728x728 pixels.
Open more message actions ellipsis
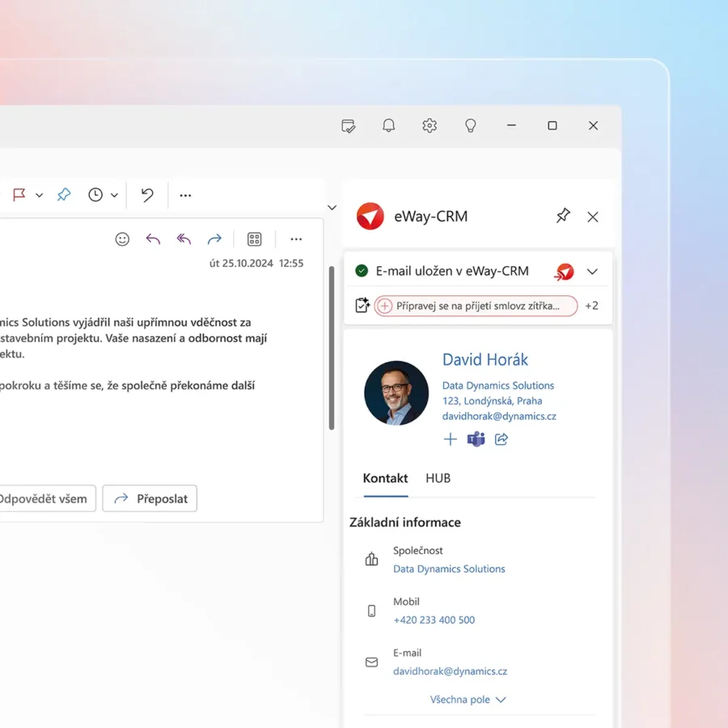296,239
